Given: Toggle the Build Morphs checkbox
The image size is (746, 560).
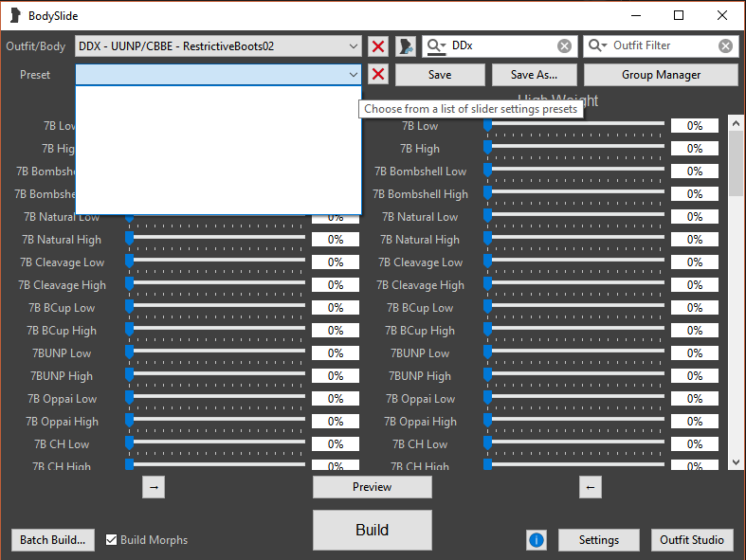Looking at the screenshot, I should click(x=111, y=539).
